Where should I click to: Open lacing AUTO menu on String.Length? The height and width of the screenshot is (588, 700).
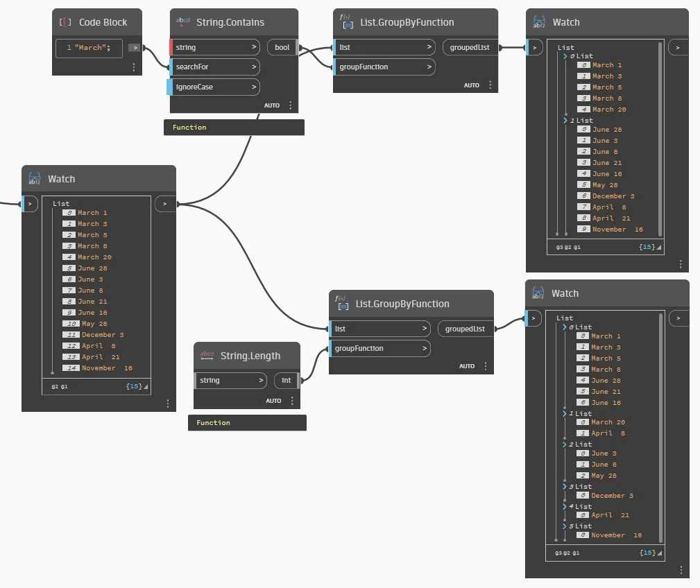click(273, 401)
